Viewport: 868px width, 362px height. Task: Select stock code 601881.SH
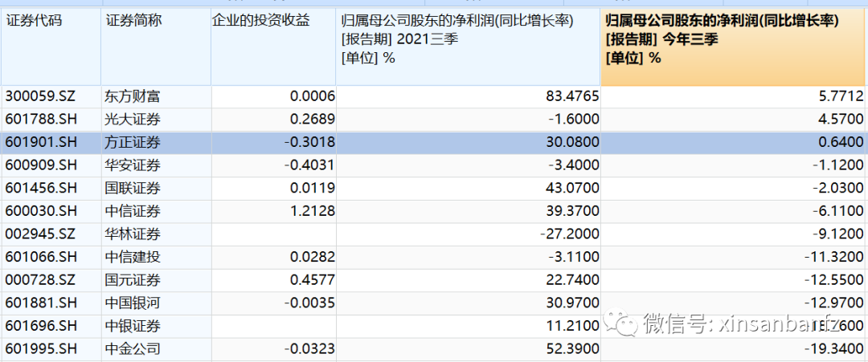click(40, 303)
